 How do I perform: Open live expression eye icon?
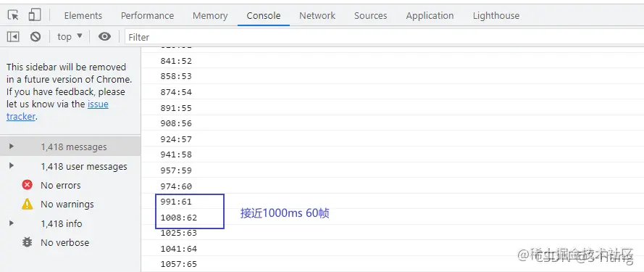104,36
